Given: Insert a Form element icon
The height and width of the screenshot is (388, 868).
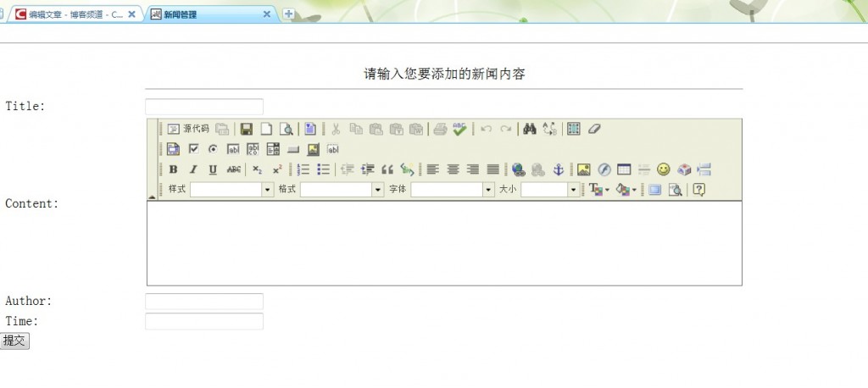Looking at the screenshot, I should pyautogui.click(x=173, y=149).
